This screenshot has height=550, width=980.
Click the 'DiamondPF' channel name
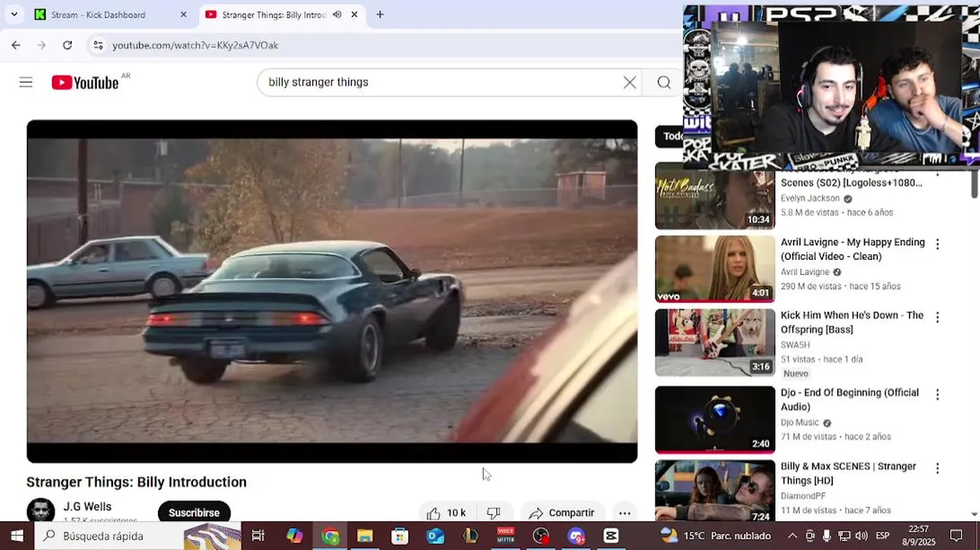pos(804,496)
